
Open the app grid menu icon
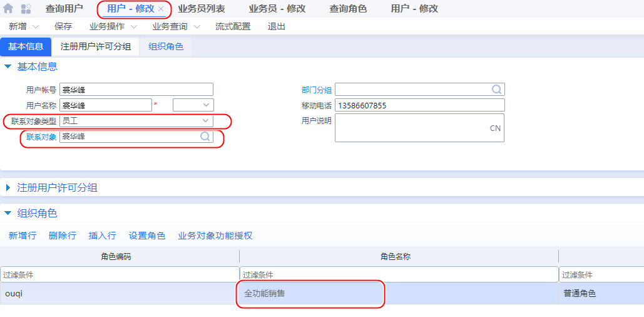click(x=26, y=9)
